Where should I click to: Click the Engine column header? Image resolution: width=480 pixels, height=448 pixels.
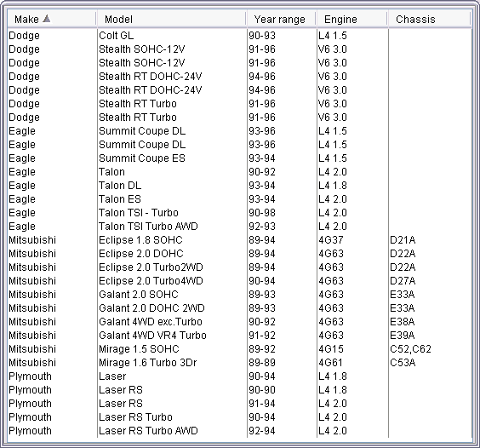click(x=352, y=19)
